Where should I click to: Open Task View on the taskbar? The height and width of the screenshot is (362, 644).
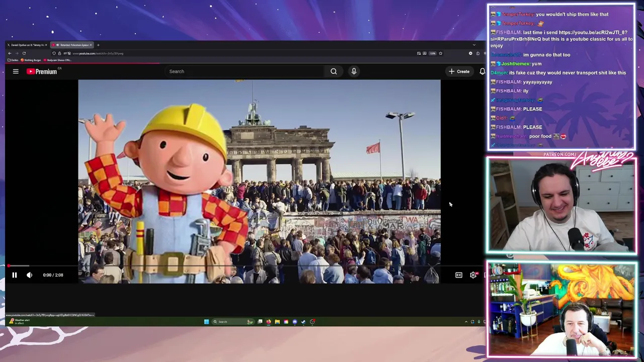pyautogui.click(x=260, y=322)
